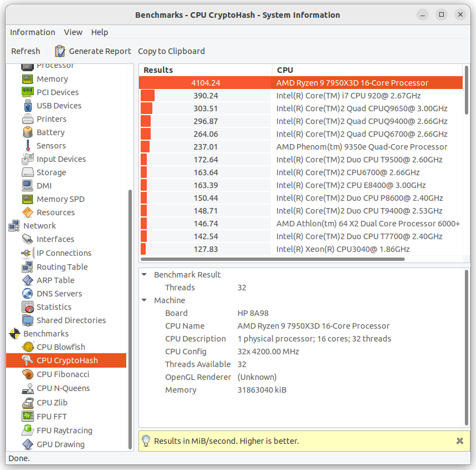This screenshot has height=470, width=476.
Task: Select the Core2 E8400 3.00GHz row
Action: pos(301,185)
